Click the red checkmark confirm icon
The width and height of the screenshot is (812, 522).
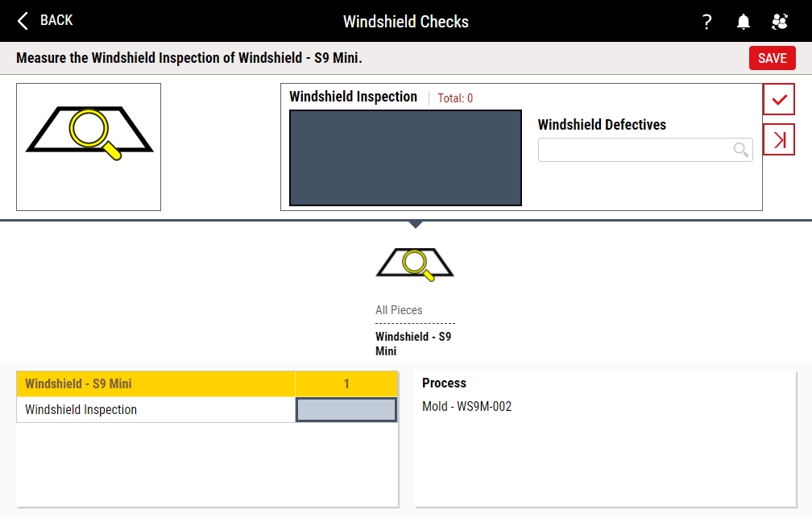pyautogui.click(x=779, y=99)
